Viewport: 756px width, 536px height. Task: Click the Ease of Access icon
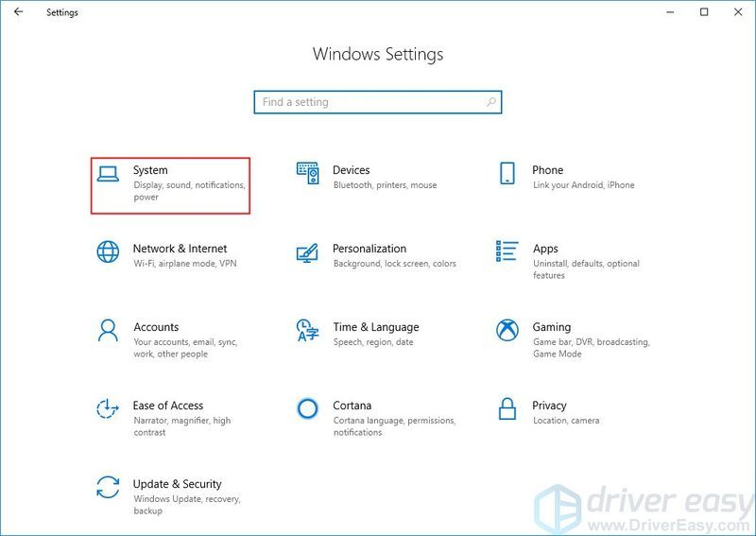tap(108, 408)
